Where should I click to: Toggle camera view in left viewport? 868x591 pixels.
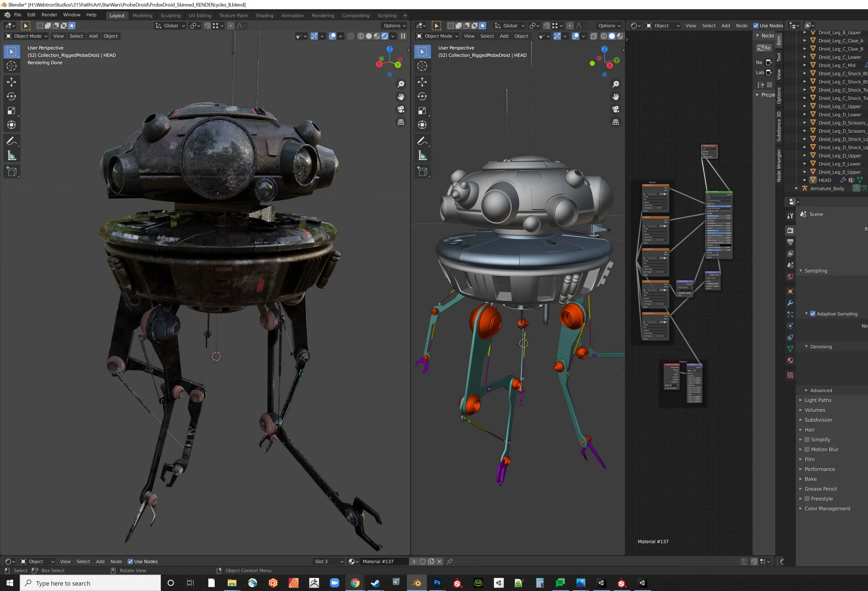(401, 109)
